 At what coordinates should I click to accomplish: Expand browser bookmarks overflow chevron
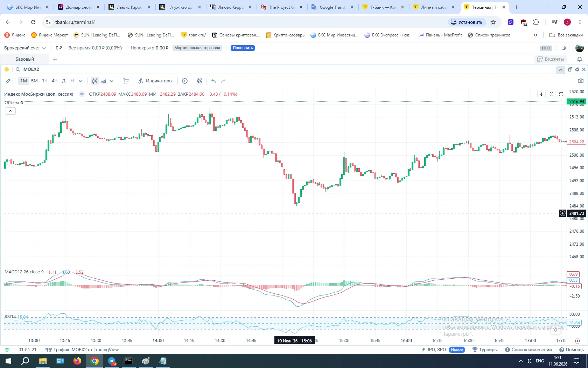(x=535, y=35)
